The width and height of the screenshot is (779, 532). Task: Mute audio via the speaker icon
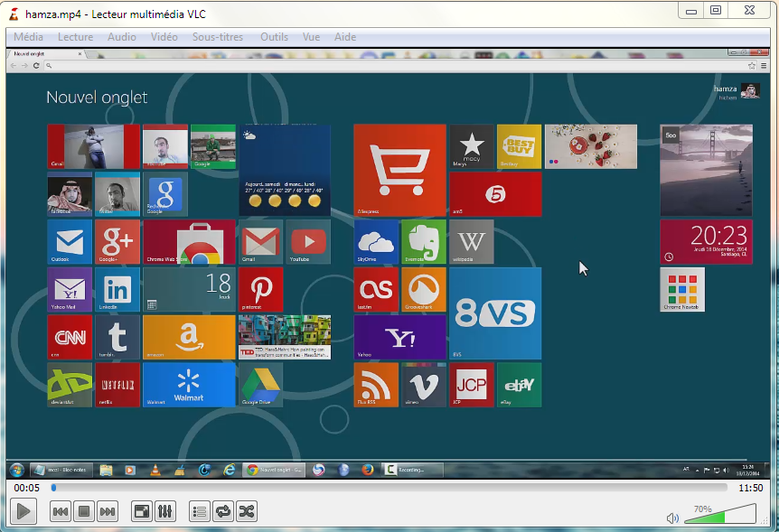(672, 518)
